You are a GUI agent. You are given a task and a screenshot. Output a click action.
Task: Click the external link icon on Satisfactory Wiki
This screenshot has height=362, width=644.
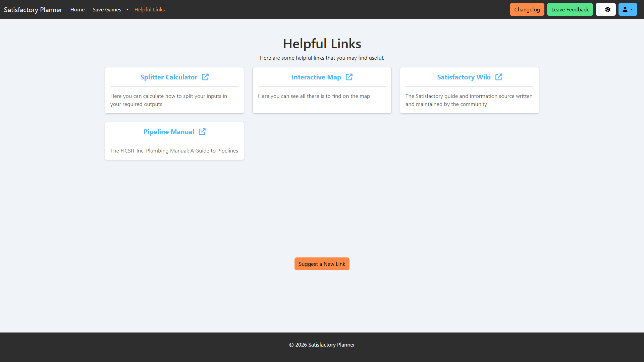(x=499, y=77)
